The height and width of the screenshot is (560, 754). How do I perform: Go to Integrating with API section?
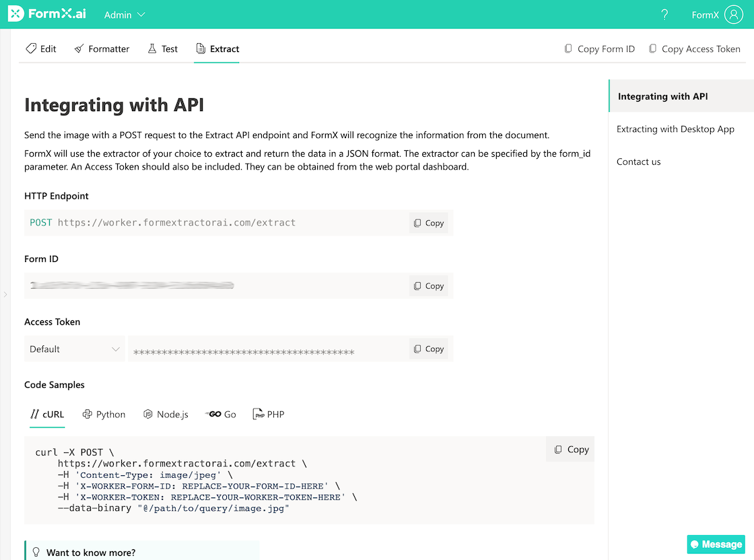pos(681,96)
